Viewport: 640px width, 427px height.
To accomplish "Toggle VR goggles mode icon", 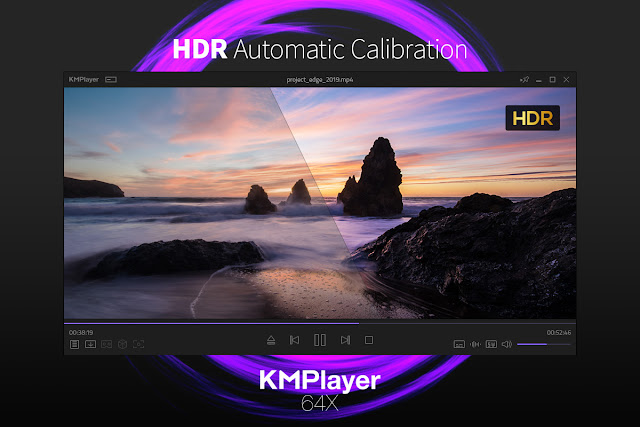I will [107, 344].
